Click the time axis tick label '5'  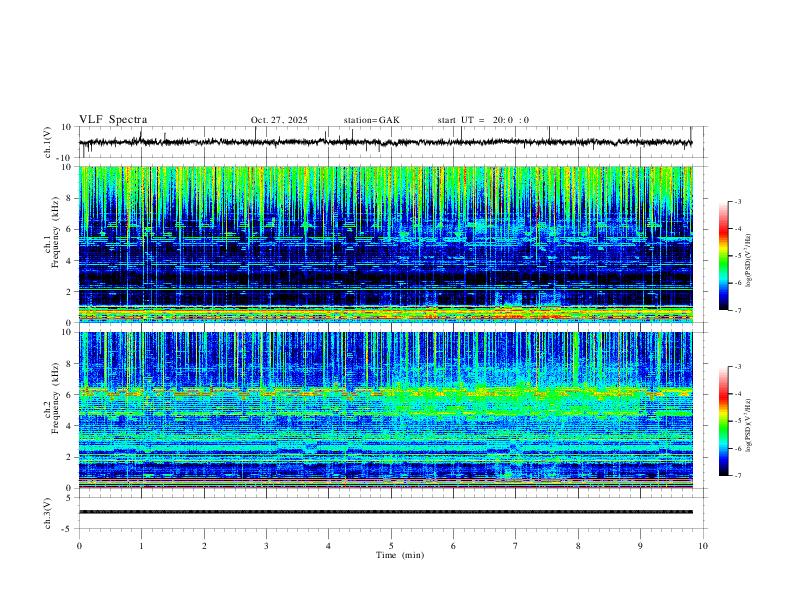pos(391,546)
